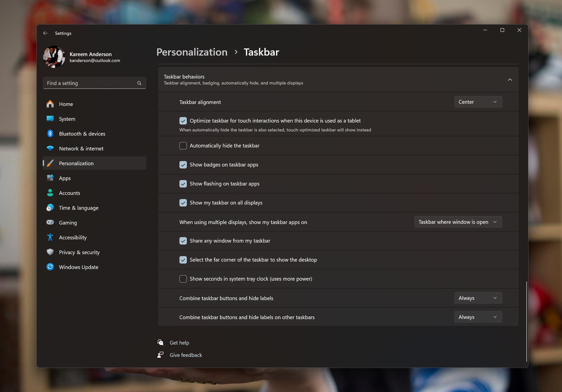The height and width of the screenshot is (392, 562).
Task: Uncheck Select far corner to show desktop
Action: pos(183,260)
